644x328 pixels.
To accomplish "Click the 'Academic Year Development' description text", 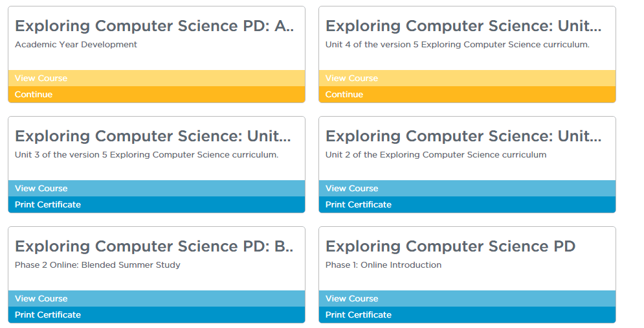I will coord(76,45).
